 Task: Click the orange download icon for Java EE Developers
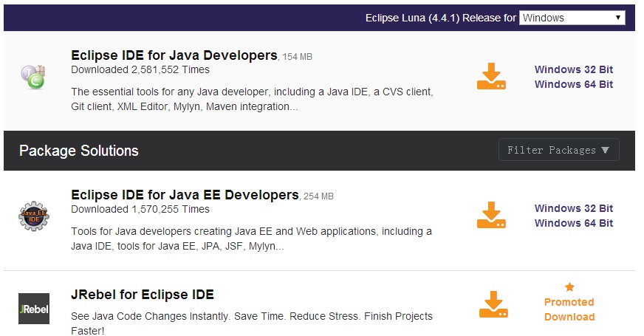(491, 216)
